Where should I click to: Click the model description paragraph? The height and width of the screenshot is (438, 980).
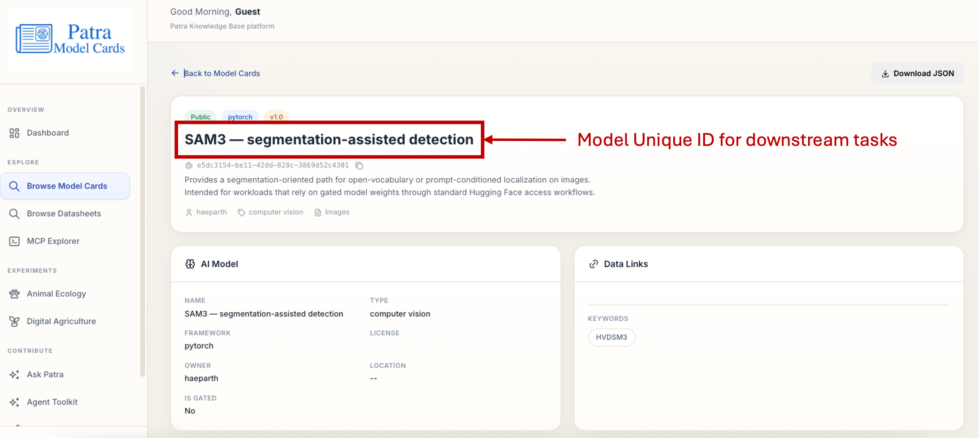390,186
